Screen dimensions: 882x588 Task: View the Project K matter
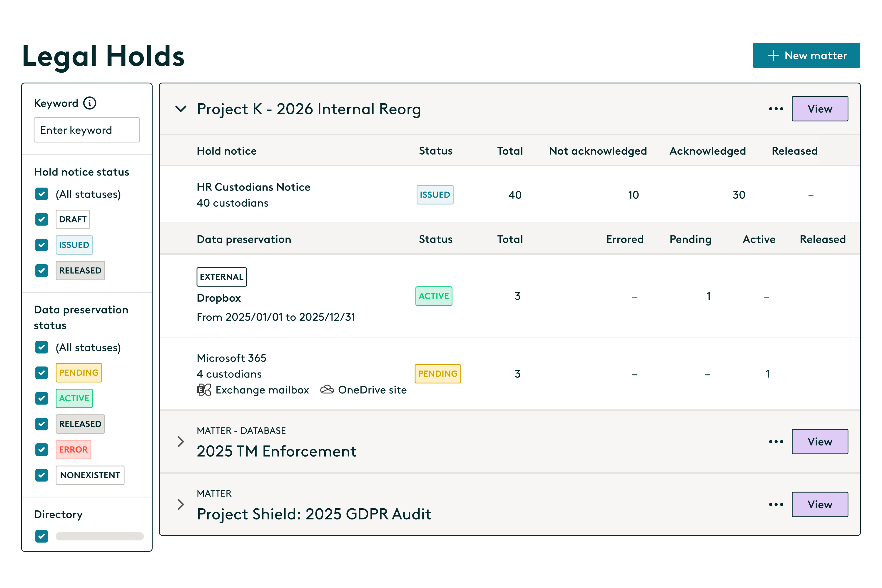(x=819, y=109)
